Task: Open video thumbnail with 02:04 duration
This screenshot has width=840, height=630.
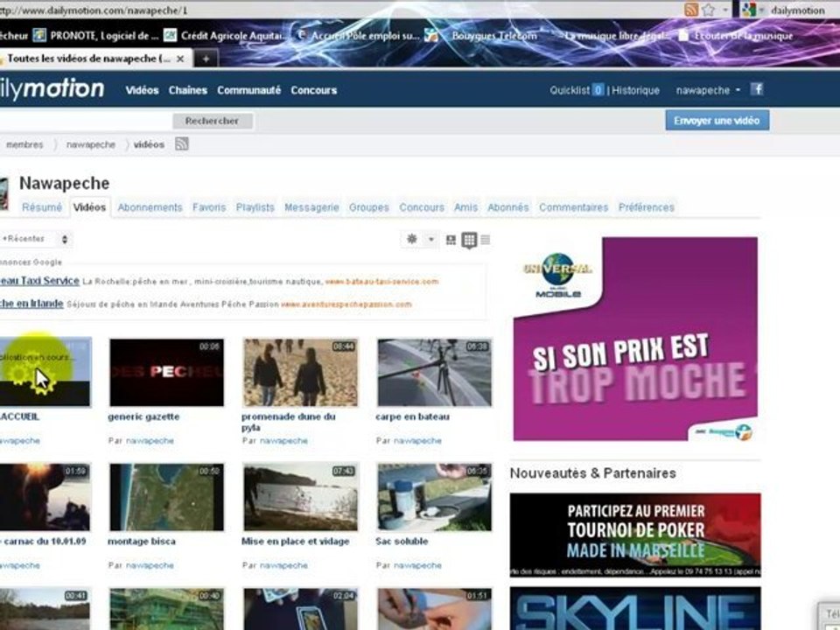Action: coord(300,609)
